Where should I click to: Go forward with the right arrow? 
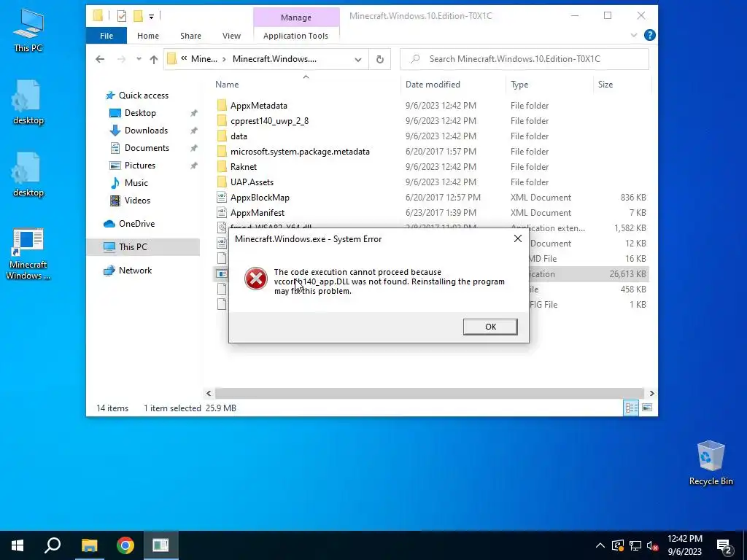[x=122, y=59]
